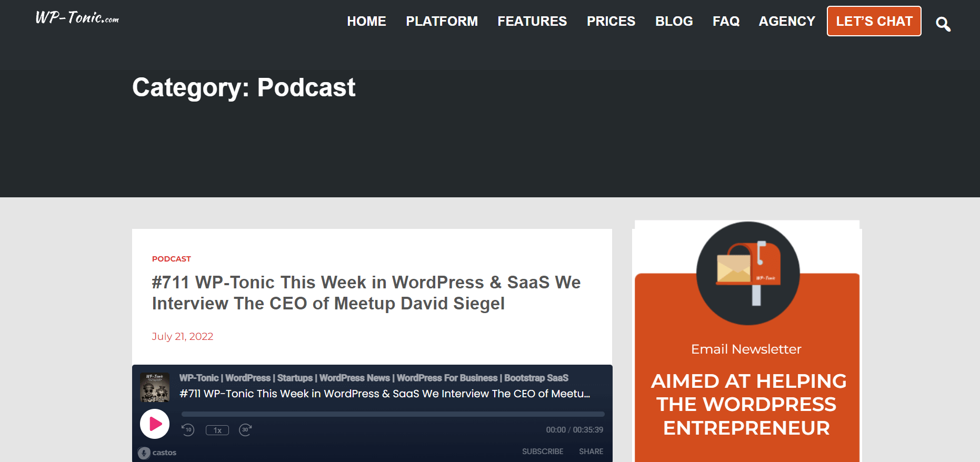The width and height of the screenshot is (980, 462).
Task: Click the mailbox newsletter illustration
Action: (747, 273)
